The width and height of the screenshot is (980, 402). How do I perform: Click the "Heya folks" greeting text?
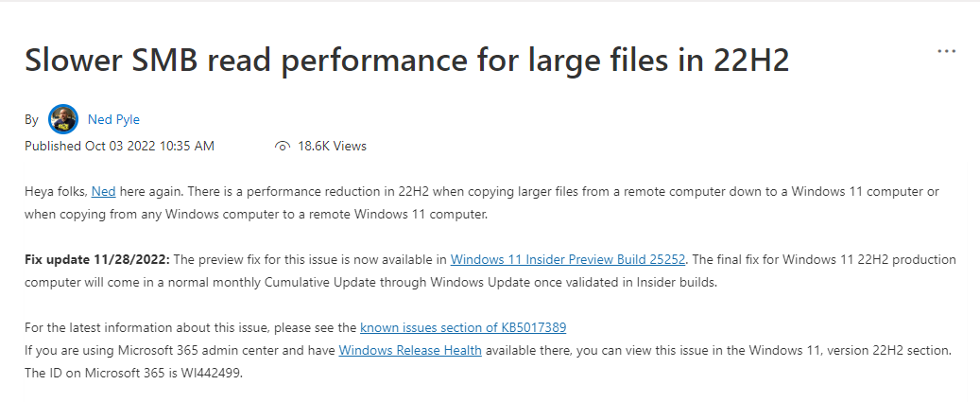pos(56,191)
